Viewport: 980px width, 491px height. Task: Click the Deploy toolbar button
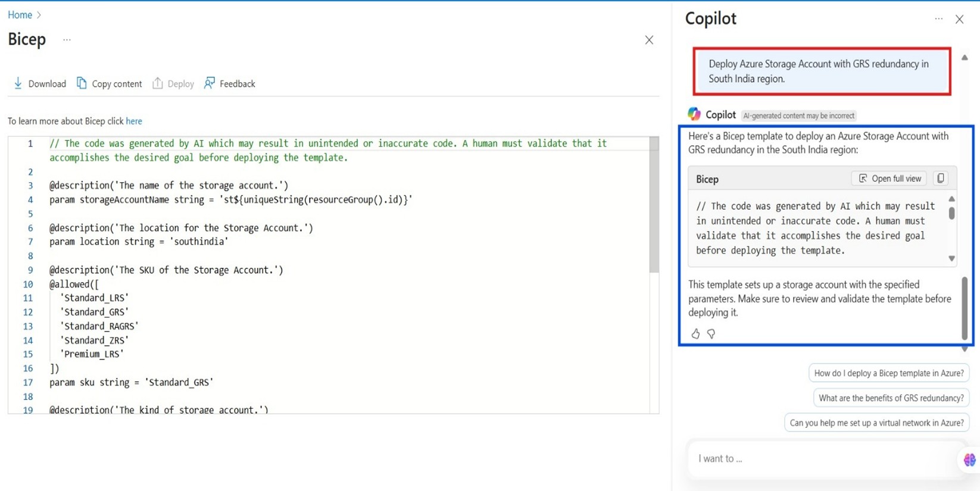(173, 84)
